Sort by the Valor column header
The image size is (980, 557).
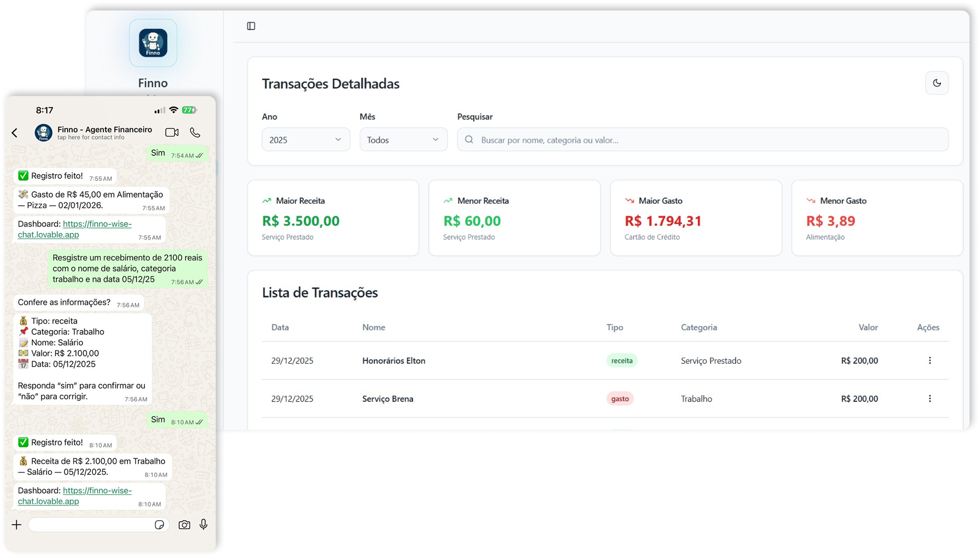(868, 327)
